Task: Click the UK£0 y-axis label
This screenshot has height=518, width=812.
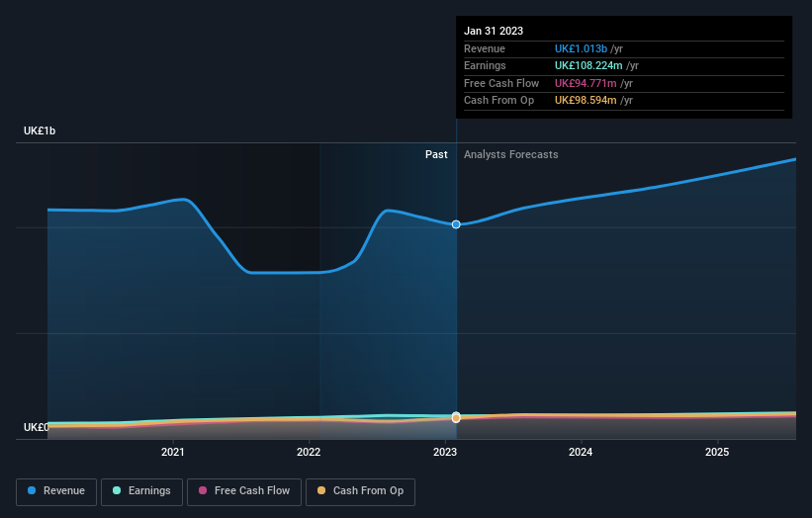Action: tap(37, 427)
